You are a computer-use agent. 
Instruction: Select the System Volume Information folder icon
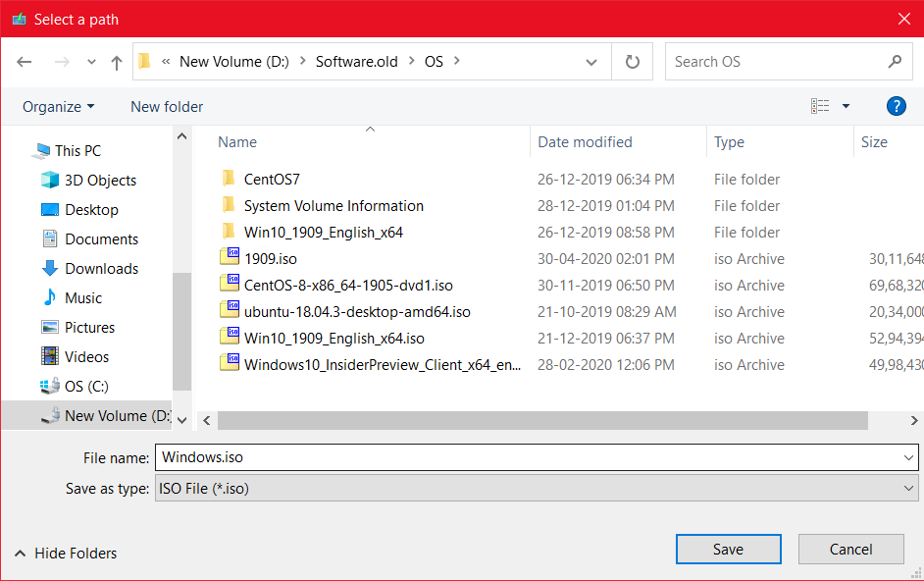(x=229, y=205)
